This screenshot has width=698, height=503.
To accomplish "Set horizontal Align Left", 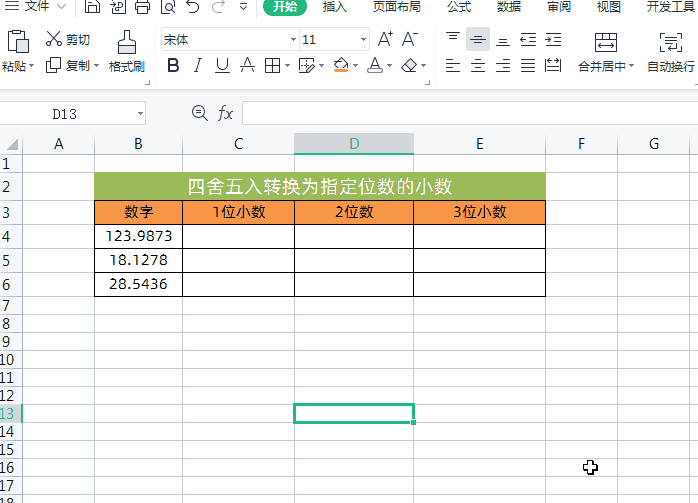I will click(x=453, y=65).
